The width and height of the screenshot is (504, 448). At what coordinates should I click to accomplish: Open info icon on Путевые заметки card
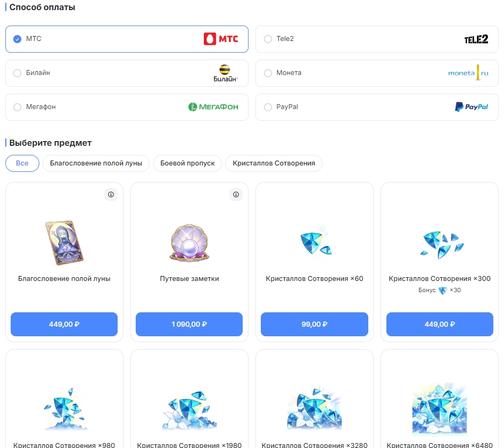tap(236, 195)
